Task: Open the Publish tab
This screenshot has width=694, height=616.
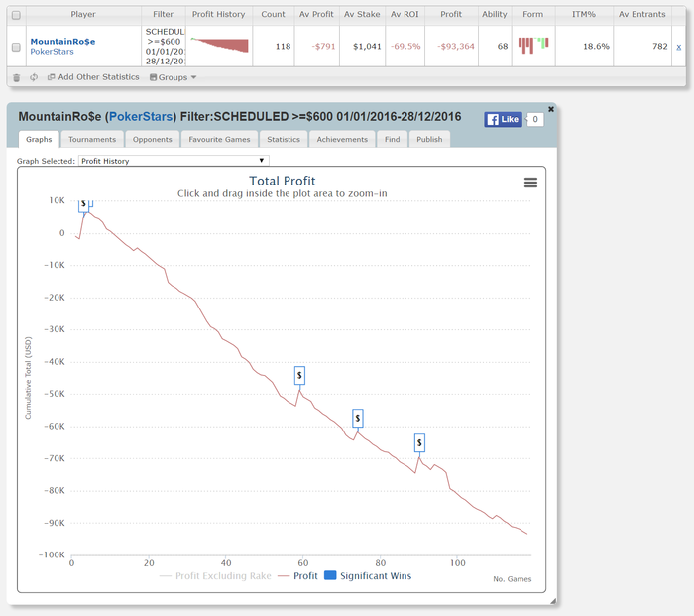Action: [x=429, y=139]
